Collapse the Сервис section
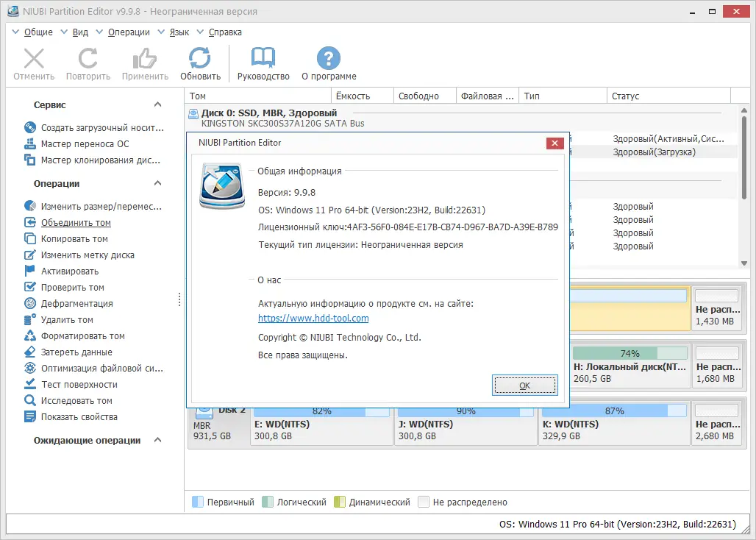756x540 pixels. [x=157, y=104]
